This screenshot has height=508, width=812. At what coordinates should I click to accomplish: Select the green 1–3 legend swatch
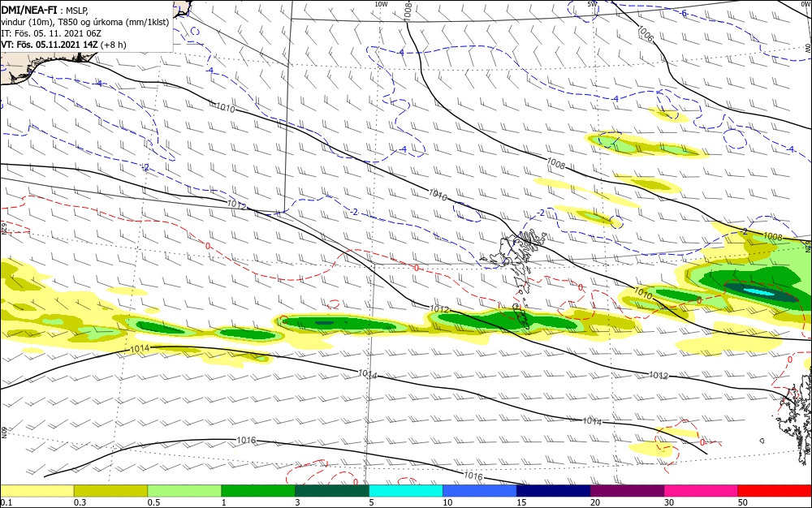258,491
